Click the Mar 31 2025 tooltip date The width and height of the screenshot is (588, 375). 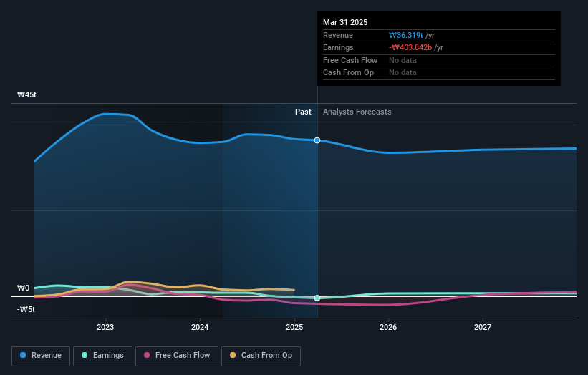[x=345, y=22]
